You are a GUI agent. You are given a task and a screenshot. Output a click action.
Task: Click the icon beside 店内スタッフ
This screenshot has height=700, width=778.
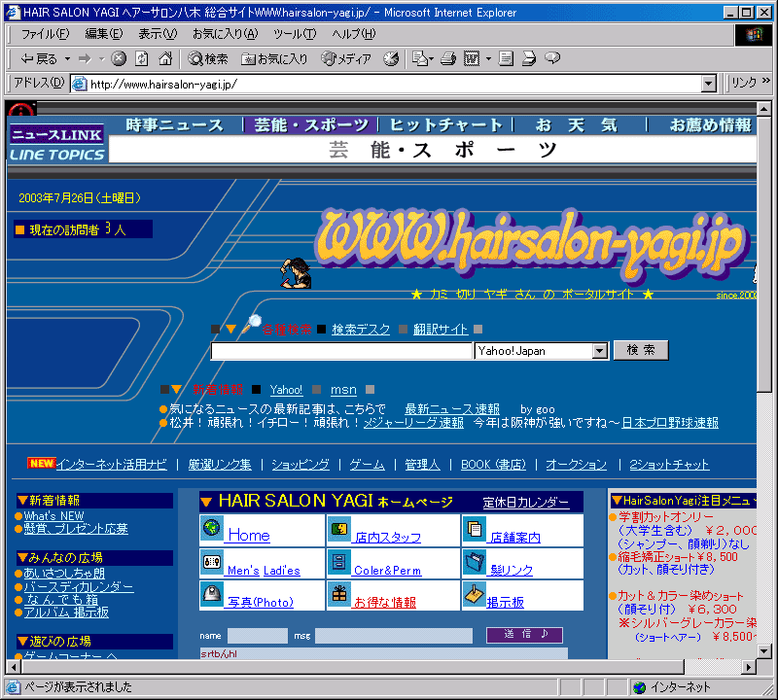(x=339, y=529)
